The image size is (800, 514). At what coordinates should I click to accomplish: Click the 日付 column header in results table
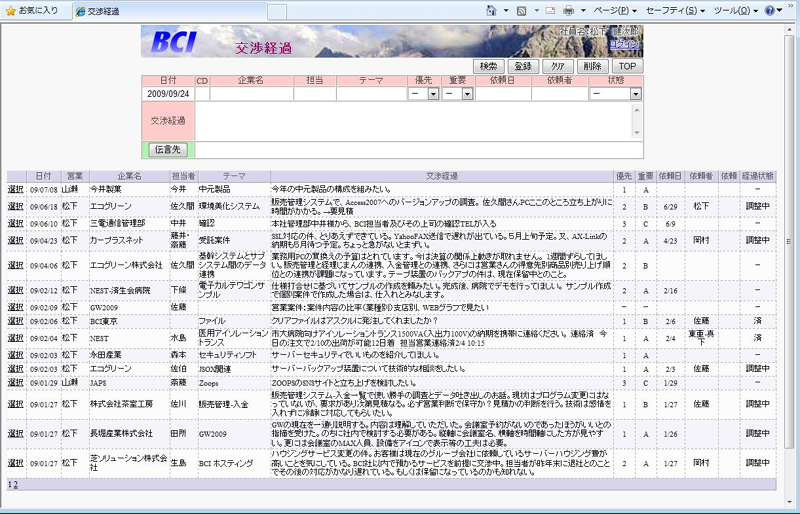[x=43, y=176]
